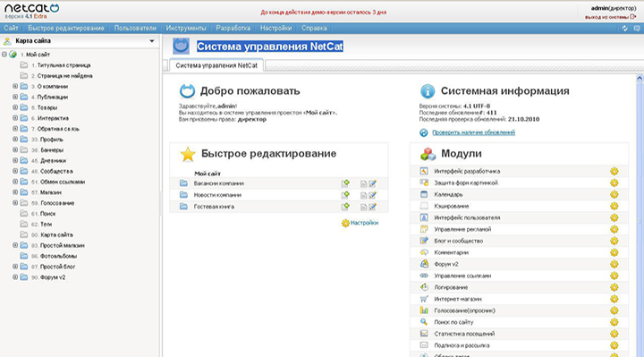644x357 pixels.
Task: Open settings gear for Защита форм картинкой module
Action: point(614,183)
